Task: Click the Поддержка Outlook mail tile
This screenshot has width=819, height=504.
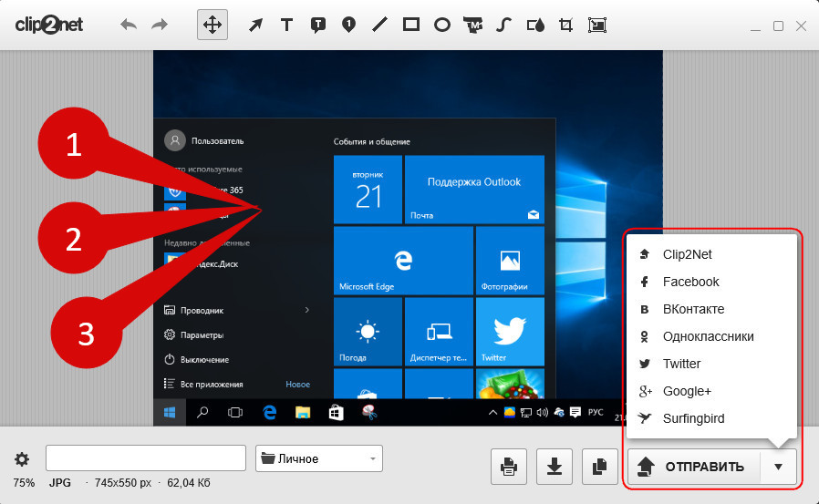Action: [474, 190]
